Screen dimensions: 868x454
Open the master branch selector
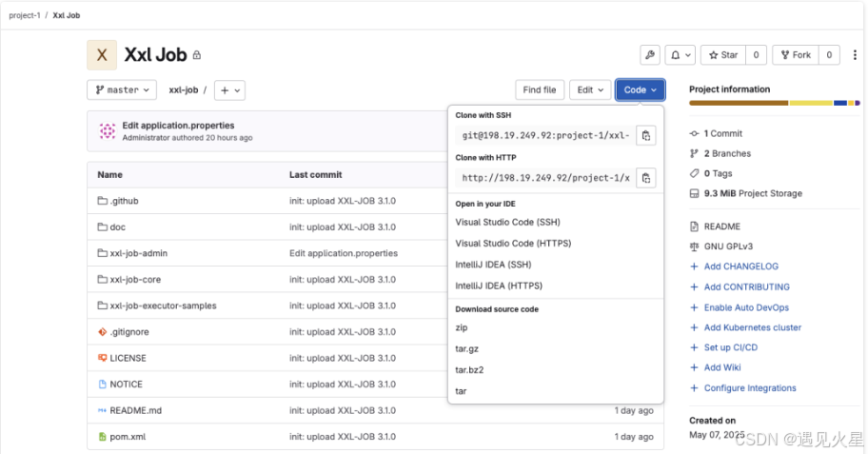pos(122,89)
